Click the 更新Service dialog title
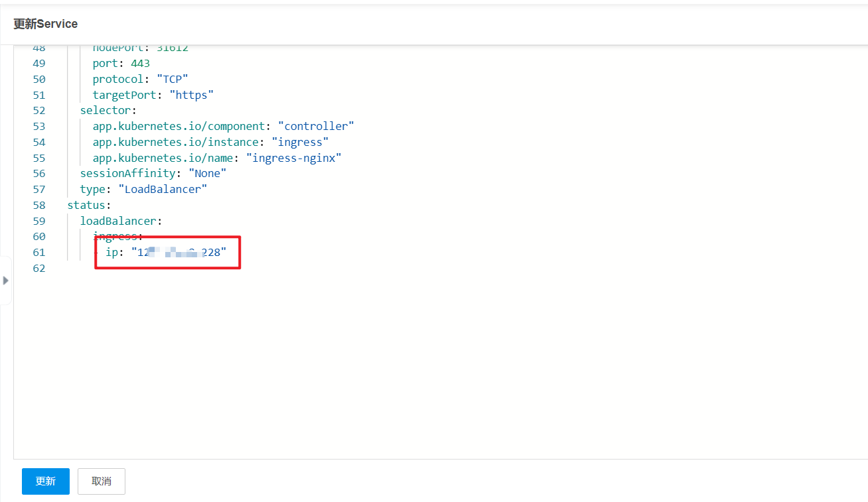The height and width of the screenshot is (502, 868). [46, 24]
